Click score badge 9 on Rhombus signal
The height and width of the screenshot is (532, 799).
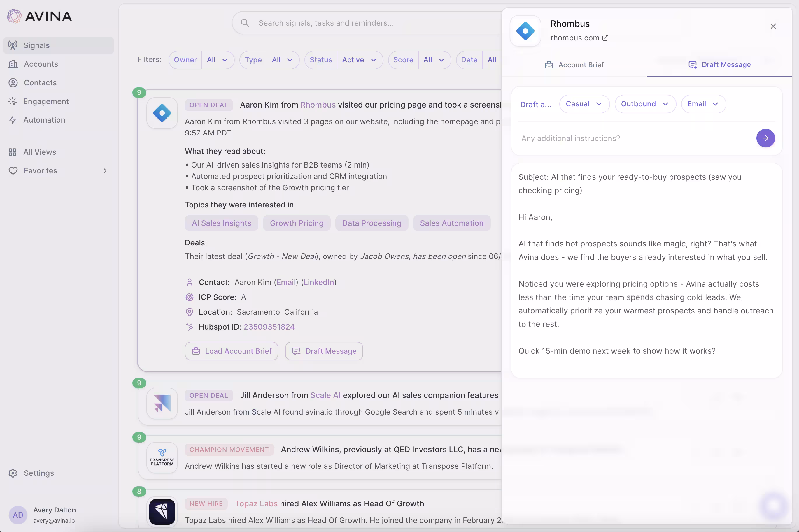tap(139, 93)
